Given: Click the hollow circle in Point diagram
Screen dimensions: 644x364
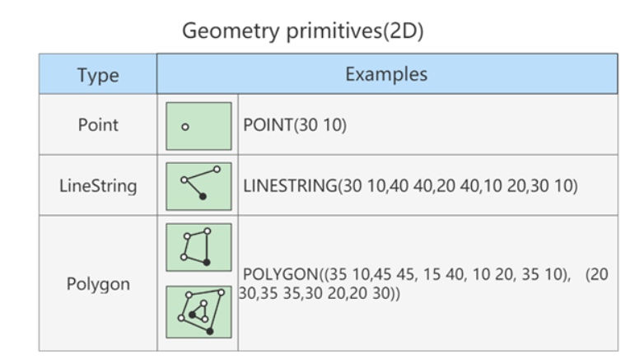Looking at the screenshot, I should coord(185,127).
